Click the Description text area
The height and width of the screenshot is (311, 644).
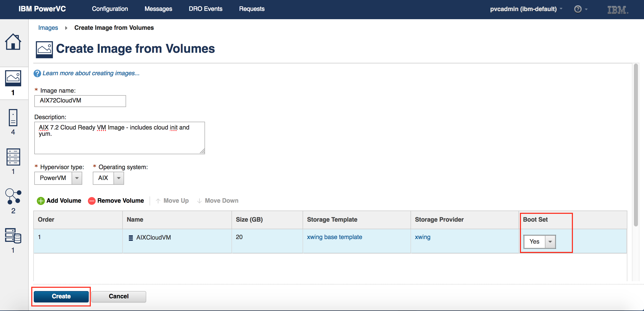point(120,138)
